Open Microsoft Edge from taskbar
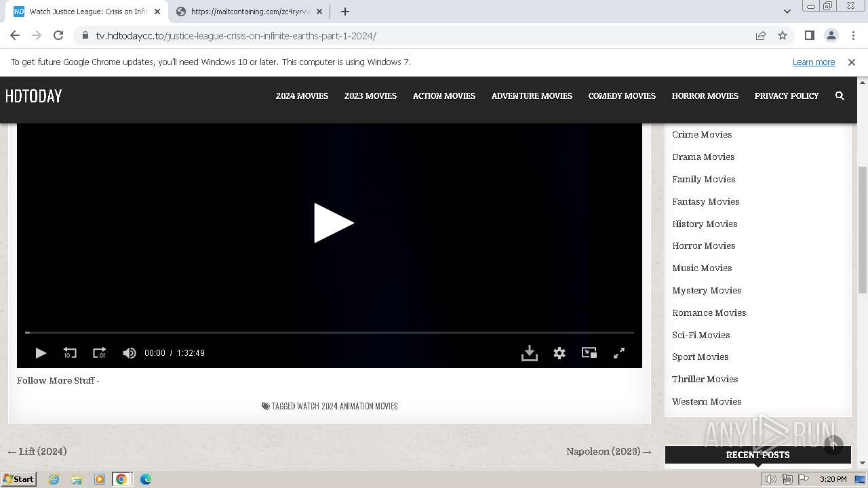 [x=146, y=479]
